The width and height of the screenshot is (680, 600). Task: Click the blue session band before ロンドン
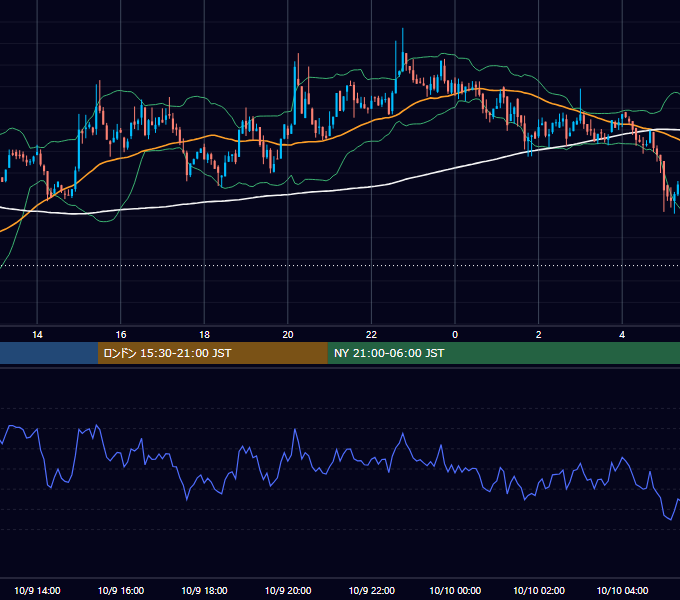pos(49,353)
